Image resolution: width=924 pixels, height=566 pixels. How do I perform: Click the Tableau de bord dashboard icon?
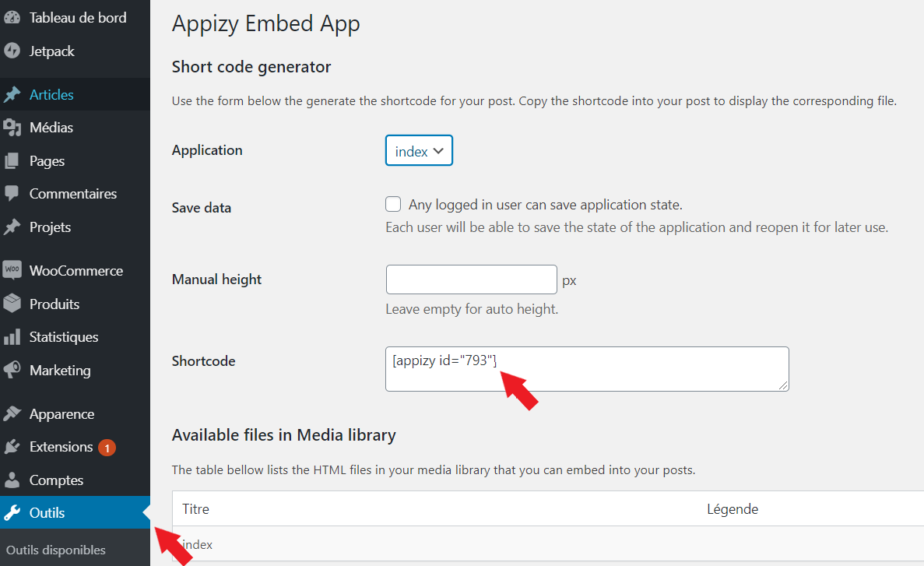(x=12, y=18)
